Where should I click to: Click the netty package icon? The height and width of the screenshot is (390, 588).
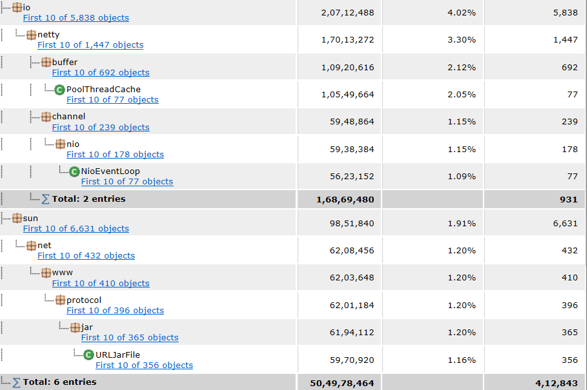tap(32, 34)
